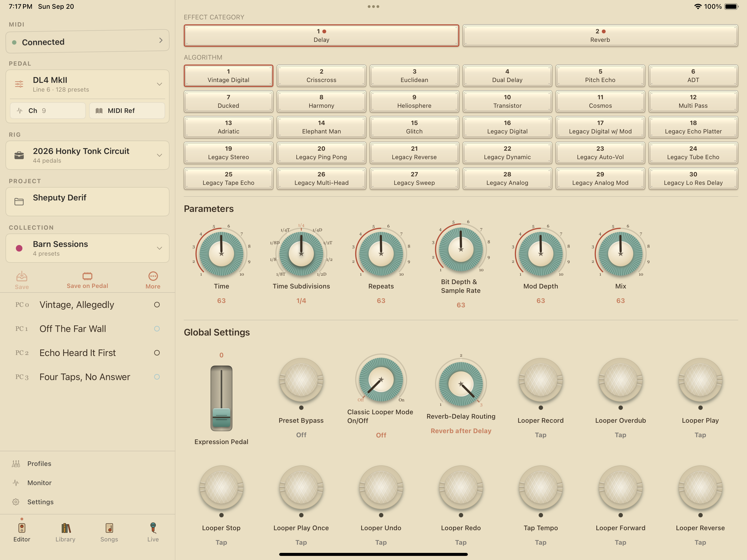Click the Barn Sessions color dot
Image resolution: width=747 pixels, height=560 pixels.
[19, 248]
